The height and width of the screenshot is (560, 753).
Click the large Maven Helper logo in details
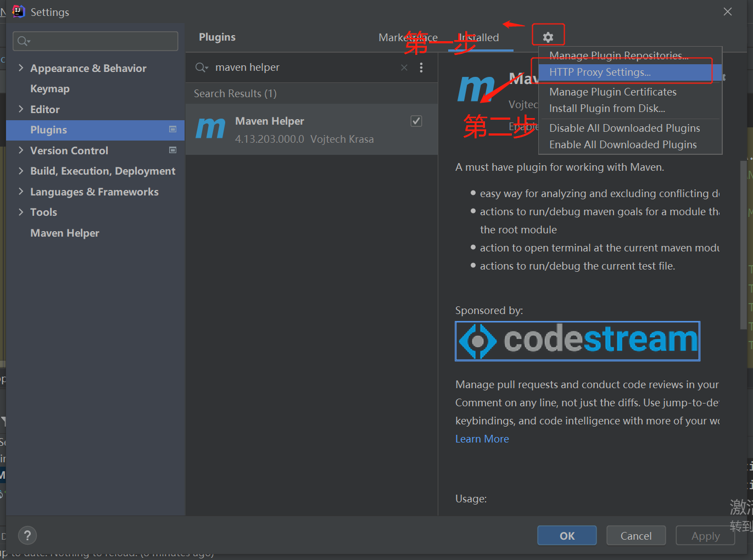[x=476, y=88]
